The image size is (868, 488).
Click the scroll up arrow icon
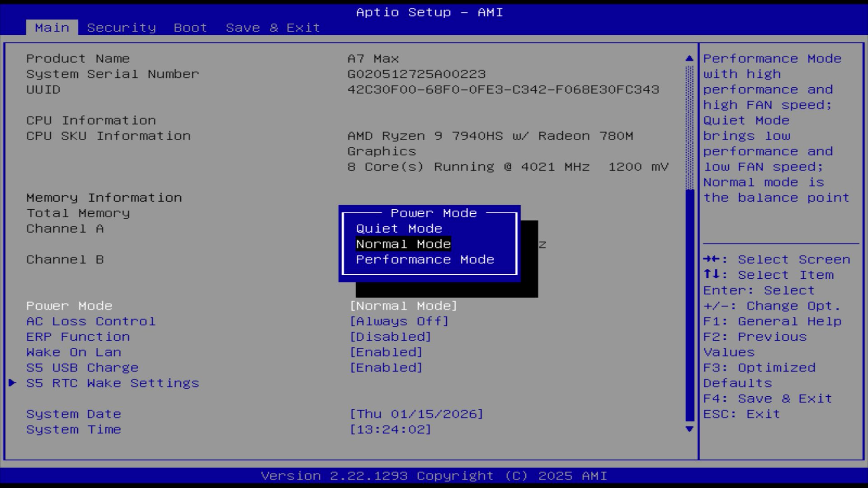pos(689,58)
